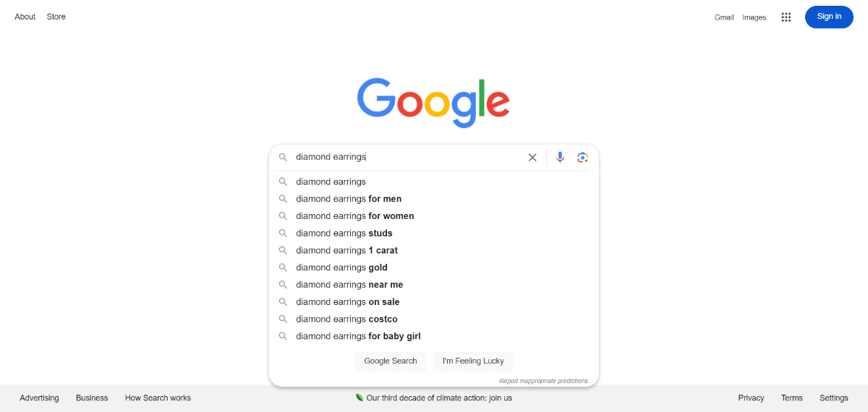Image resolution: width=868 pixels, height=412 pixels.
Task: Click the magnifier icon beside 'diamond earrings costco'
Action: click(283, 319)
